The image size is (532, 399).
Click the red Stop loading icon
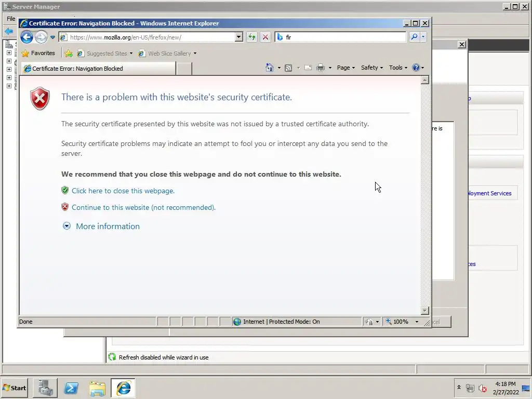[x=265, y=37]
